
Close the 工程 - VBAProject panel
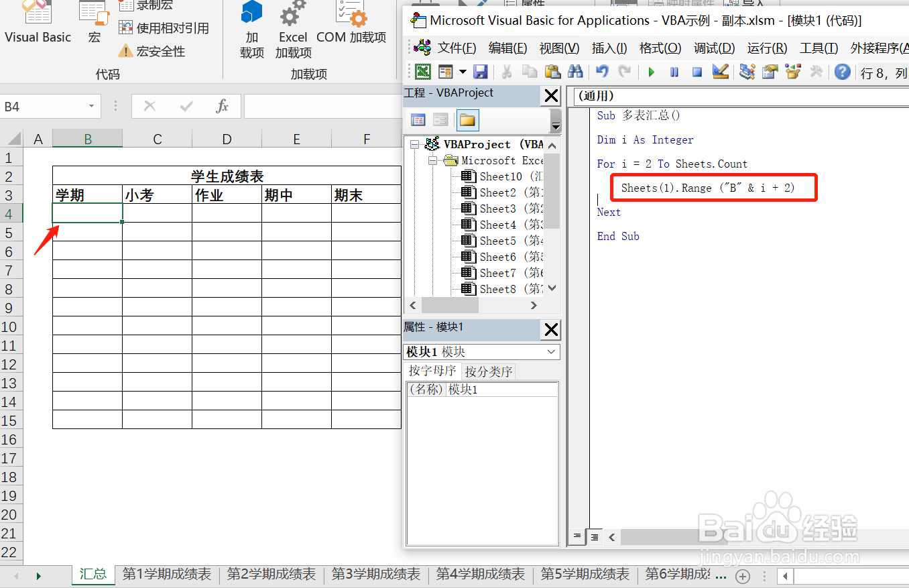click(x=551, y=96)
